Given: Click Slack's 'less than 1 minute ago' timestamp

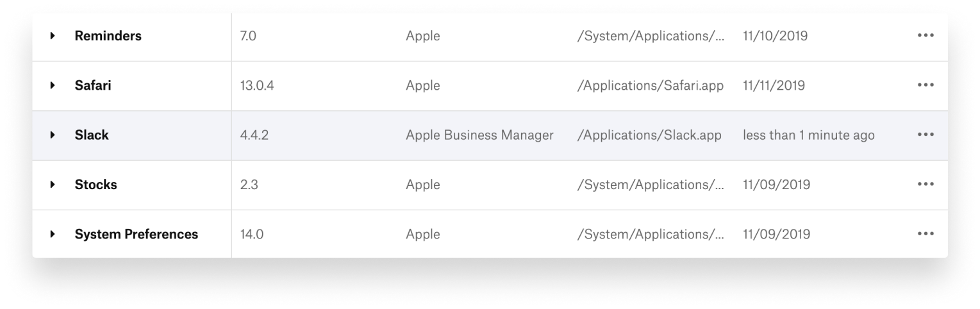Looking at the screenshot, I should pyautogui.click(x=808, y=135).
